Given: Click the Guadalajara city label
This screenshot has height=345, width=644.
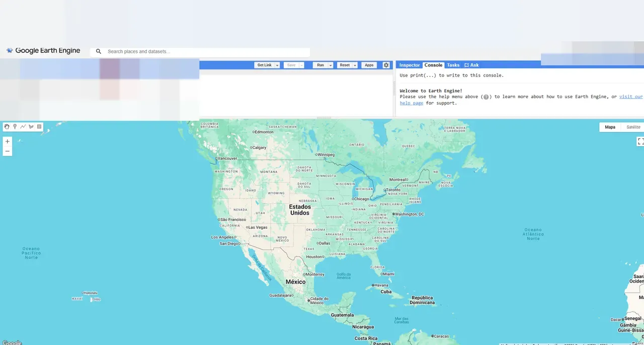Looking at the screenshot, I should (x=281, y=295).
